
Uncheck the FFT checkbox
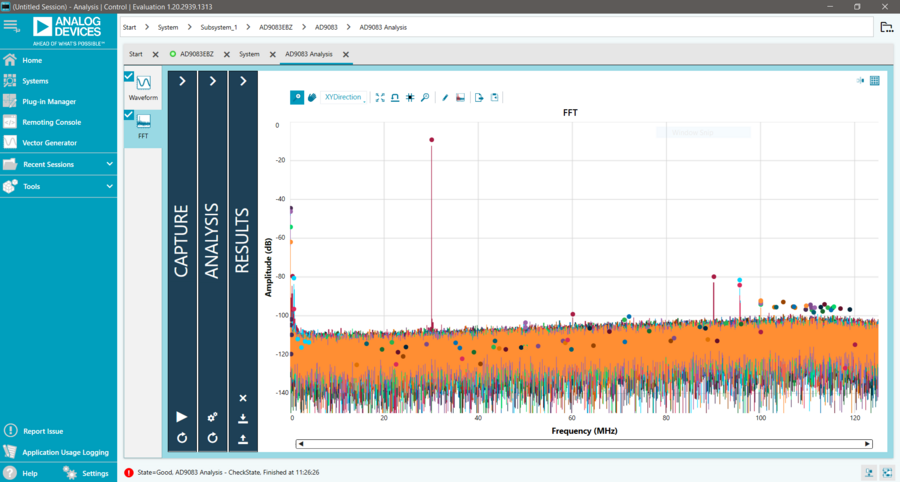click(x=129, y=115)
